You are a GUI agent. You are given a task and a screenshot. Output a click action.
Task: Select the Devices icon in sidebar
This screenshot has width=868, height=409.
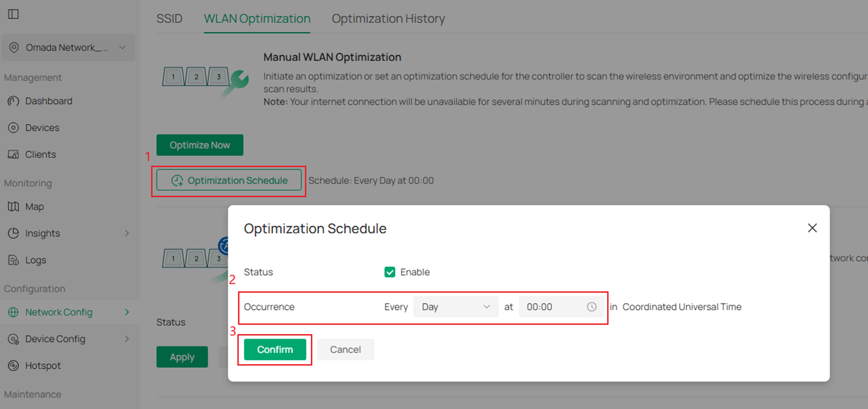click(x=13, y=127)
